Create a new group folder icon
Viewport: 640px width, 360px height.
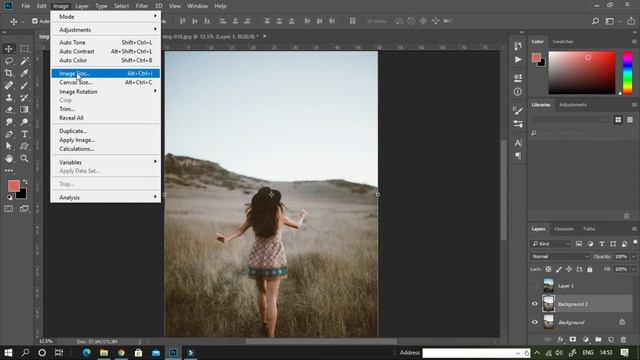598,339
